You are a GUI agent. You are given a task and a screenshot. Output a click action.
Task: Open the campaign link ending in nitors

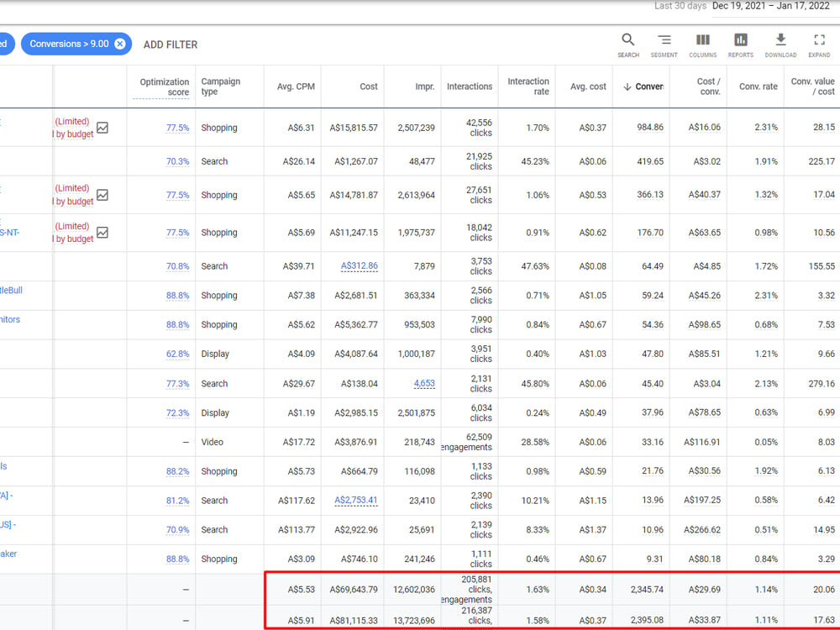click(x=10, y=320)
